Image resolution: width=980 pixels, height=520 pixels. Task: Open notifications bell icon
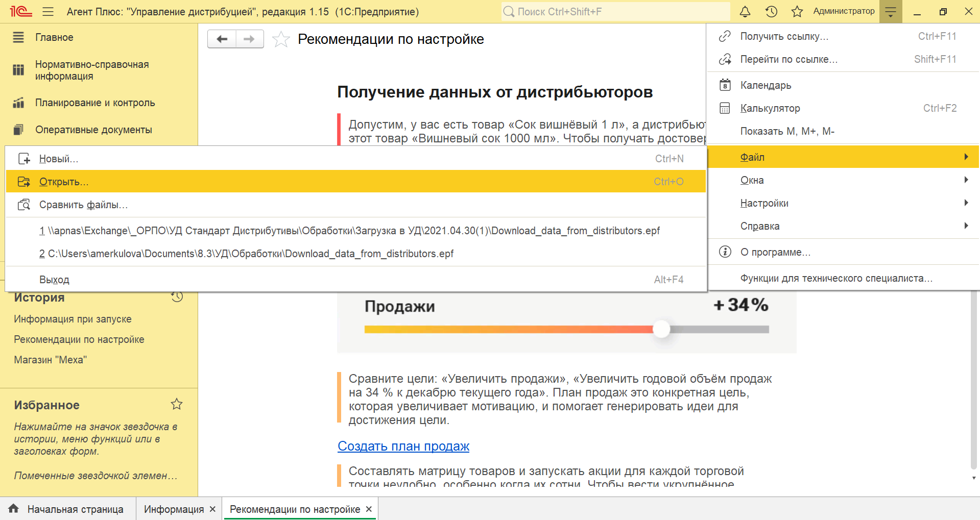click(x=745, y=11)
